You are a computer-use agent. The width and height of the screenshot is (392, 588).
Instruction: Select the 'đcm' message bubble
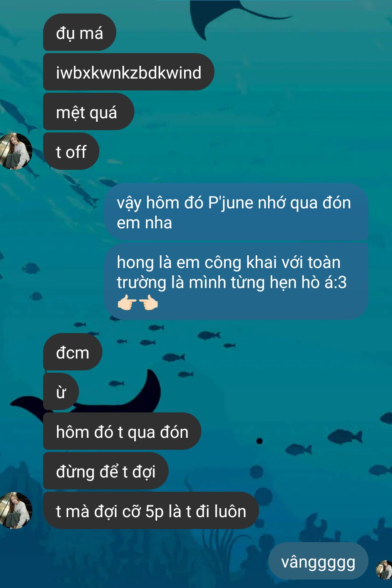(x=73, y=352)
